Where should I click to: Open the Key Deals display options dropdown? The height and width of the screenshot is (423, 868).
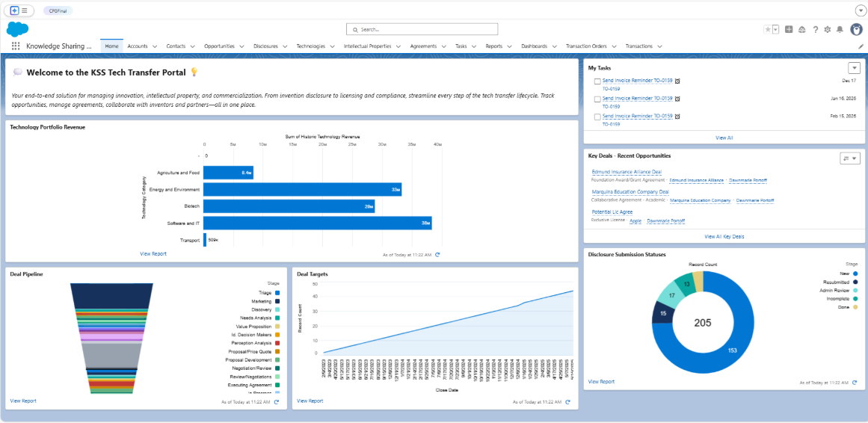coord(850,158)
